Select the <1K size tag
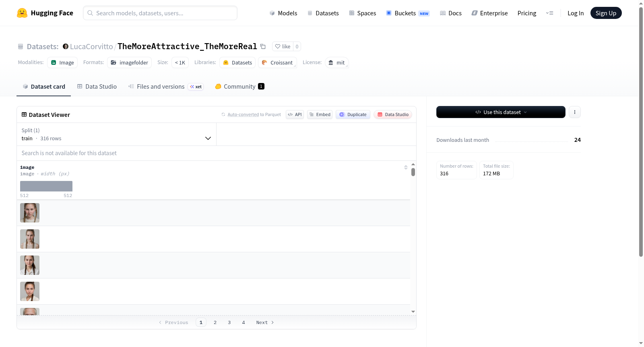The height and width of the screenshot is (347, 644). [x=180, y=62]
